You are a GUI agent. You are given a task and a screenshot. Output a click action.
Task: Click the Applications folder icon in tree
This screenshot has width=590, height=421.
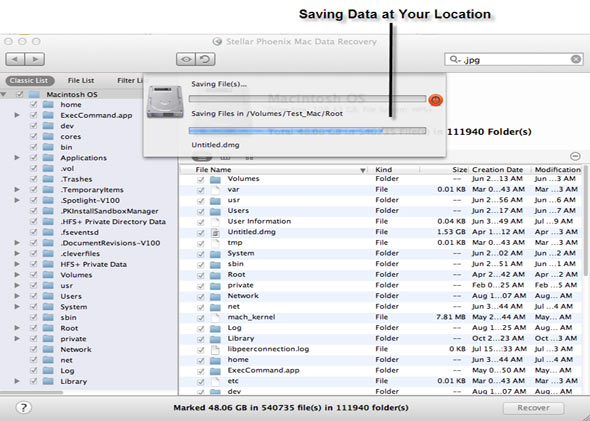pos(48,158)
